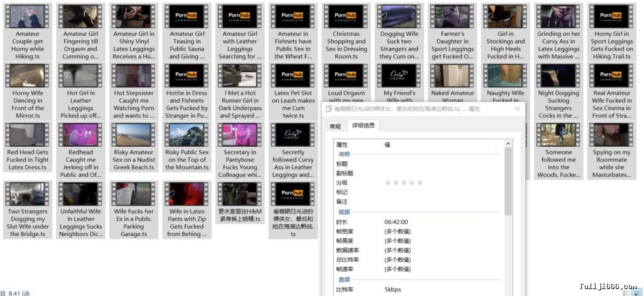This screenshot has height=296, width=644.
Task: Select the Top of the Mountain.ts file
Action: coord(187,147)
